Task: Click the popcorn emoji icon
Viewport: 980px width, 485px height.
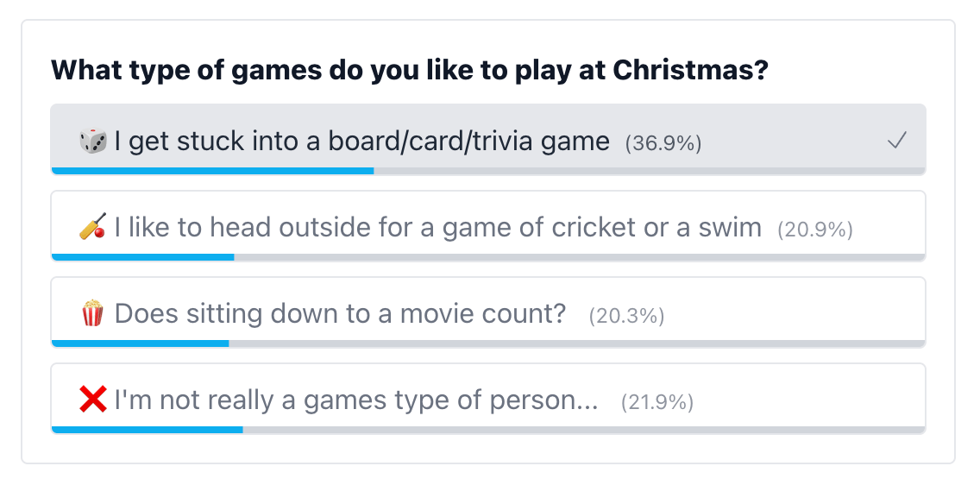Action: pyautogui.click(x=92, y=313)
